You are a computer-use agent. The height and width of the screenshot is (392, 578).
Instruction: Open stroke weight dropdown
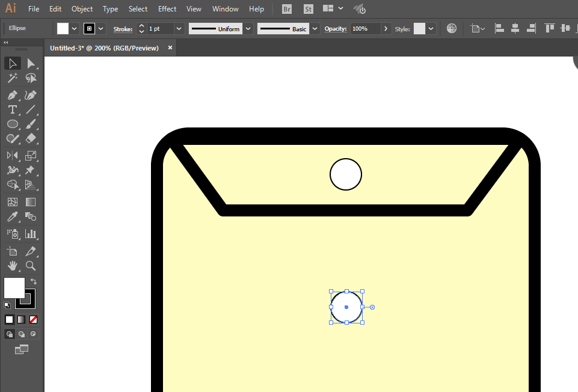point(179,29)
